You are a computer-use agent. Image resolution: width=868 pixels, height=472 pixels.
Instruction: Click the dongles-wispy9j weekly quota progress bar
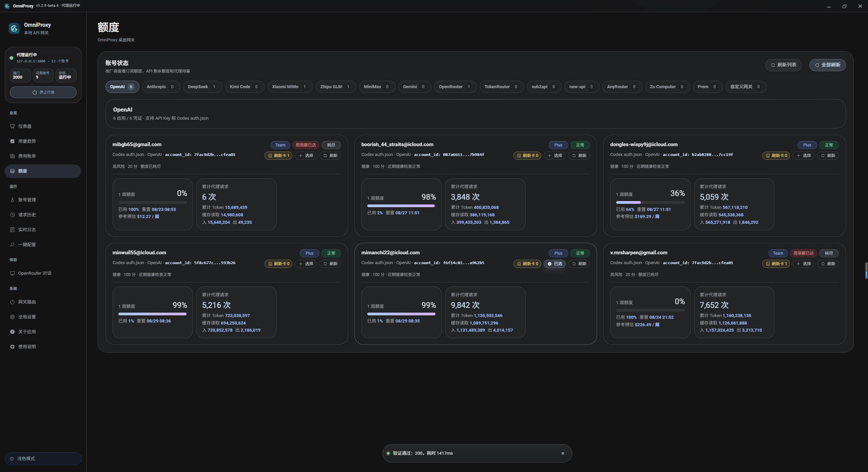click(650, 202)
